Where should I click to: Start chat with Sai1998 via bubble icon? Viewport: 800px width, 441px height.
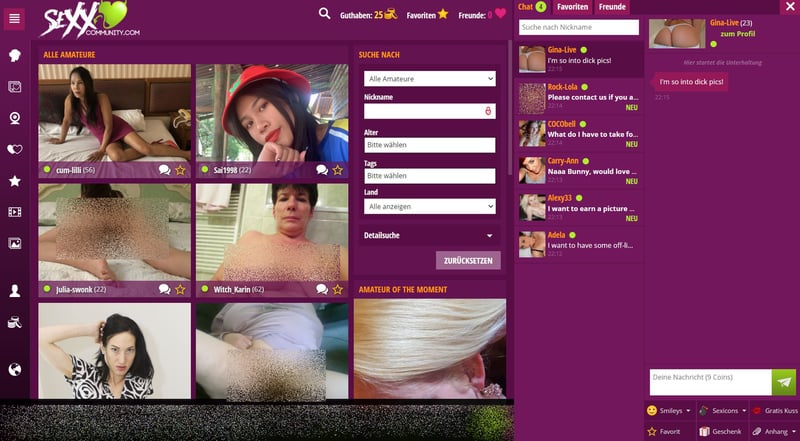click(x=322, y=170)
